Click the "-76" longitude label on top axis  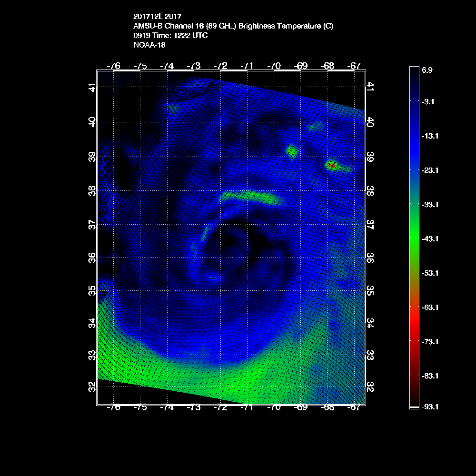[114, 66]
